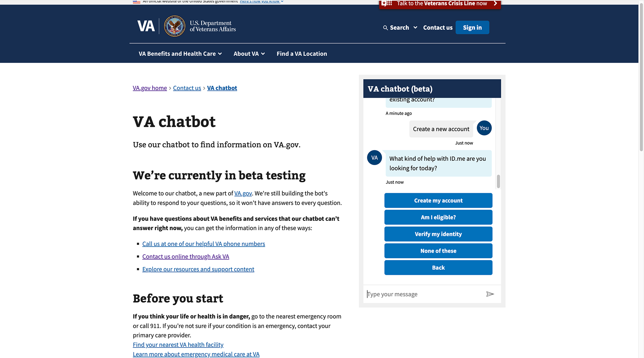This screenshot has width=644, height=358.
Task: Open 'Learn more about emergency medical care at VA'
Action: point(196,354)
